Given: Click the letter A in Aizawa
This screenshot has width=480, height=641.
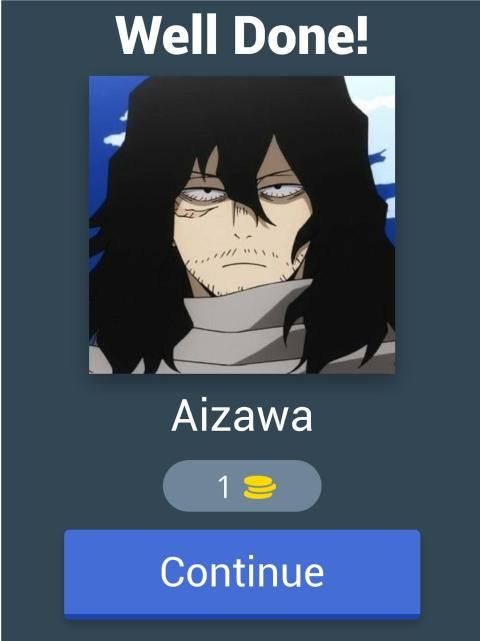Looking at the screenshot, I should tap(185, 416).
